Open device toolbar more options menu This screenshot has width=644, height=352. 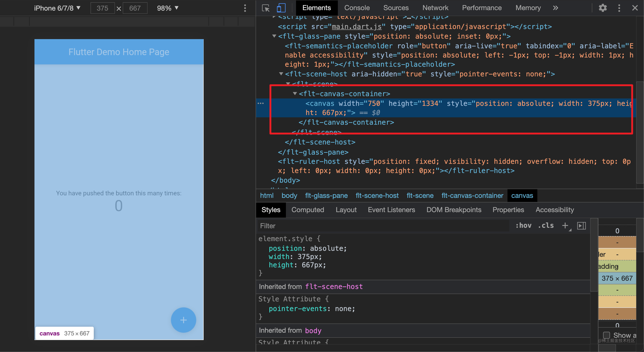pyautogui.click(x=245, y=8)
